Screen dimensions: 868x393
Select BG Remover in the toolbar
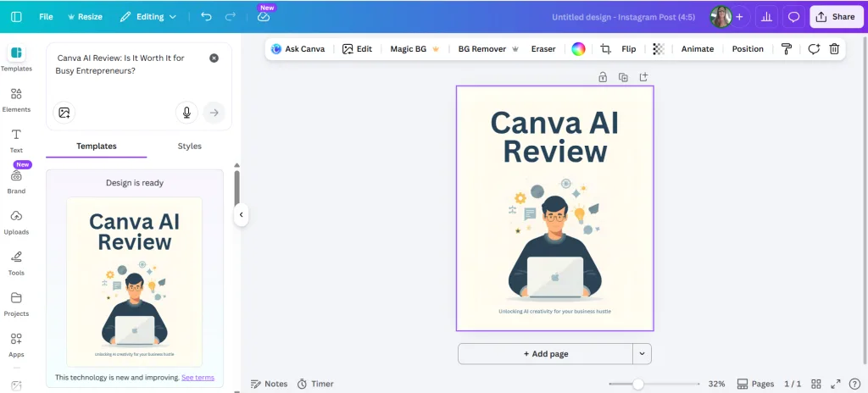click(x=488, y=49)
